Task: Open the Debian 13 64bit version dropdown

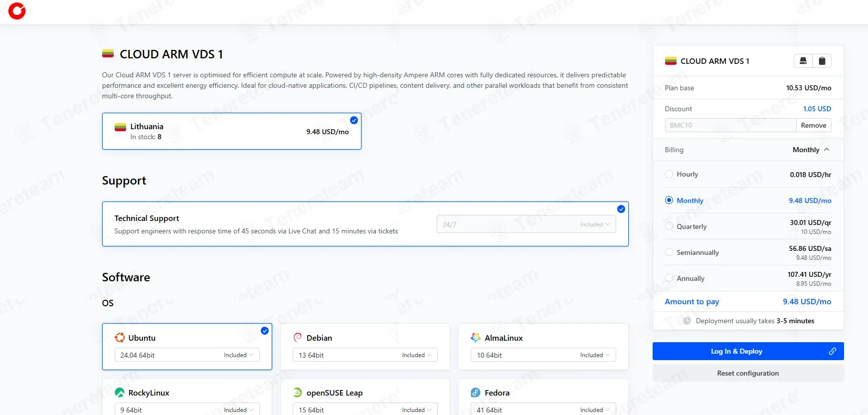Action: point(365,355)
